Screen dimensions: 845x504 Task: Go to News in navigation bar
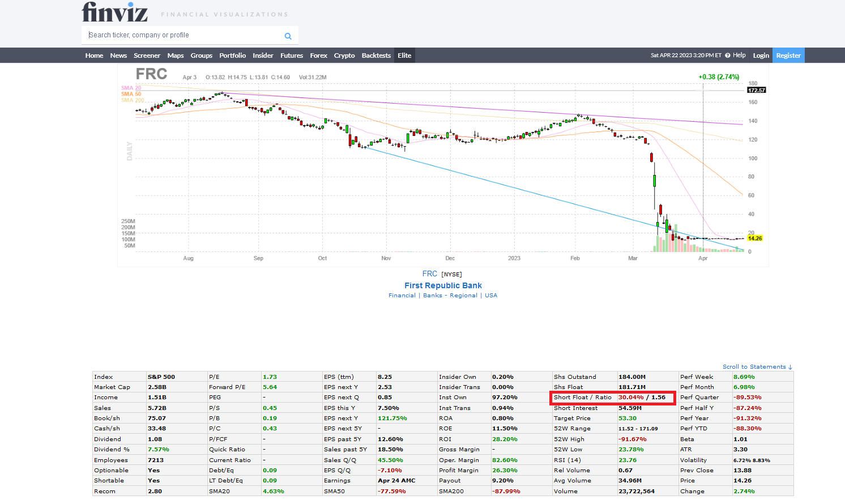[118, 55]
